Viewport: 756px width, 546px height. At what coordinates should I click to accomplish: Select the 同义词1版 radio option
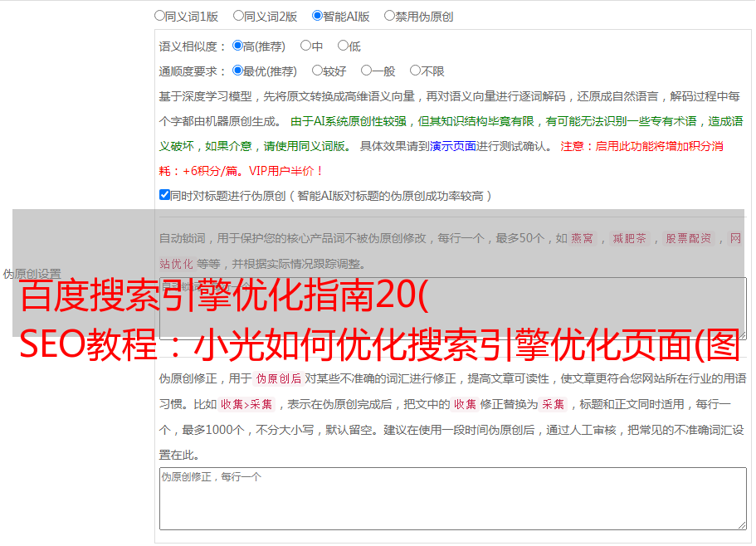(159, 16)
